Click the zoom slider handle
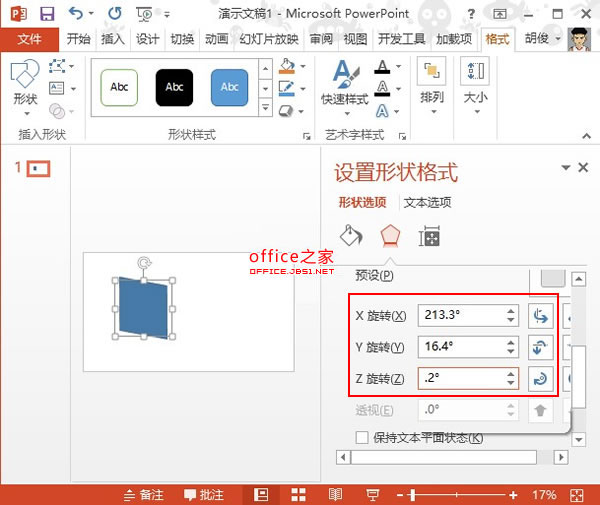The width and height of the screenshot is (600, 505). click(412, 495)
